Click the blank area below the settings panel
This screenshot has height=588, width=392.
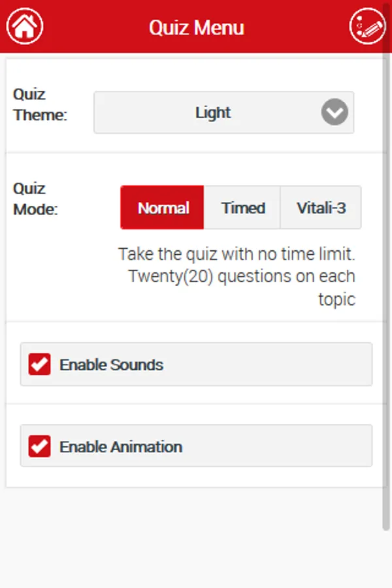[196, 536]
